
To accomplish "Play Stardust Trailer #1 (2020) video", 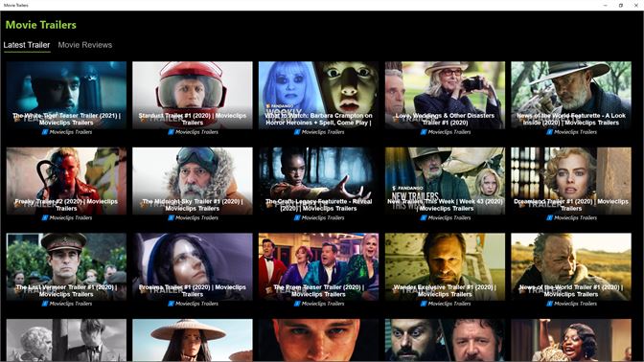I will click(193, 95).
